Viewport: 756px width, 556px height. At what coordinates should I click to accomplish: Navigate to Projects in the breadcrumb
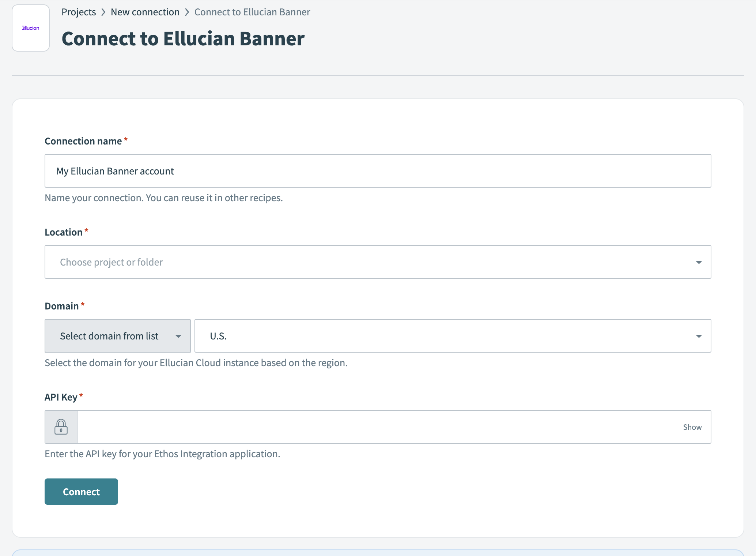(x=78, y=12)
